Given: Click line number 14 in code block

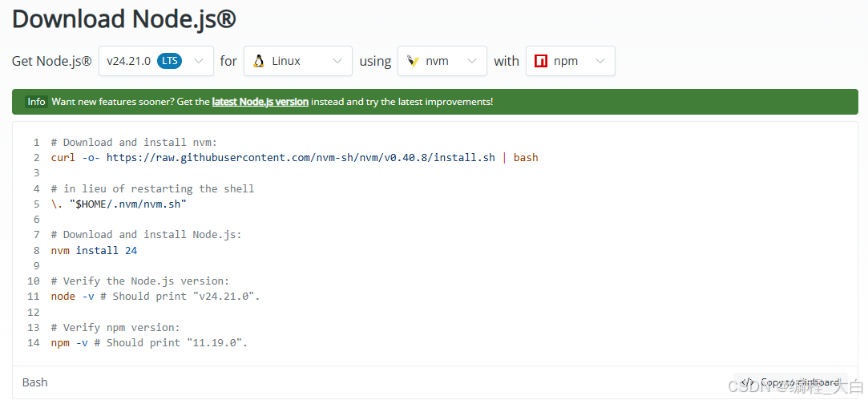Looking at the screenshot, I should click(x=33, y=343).
